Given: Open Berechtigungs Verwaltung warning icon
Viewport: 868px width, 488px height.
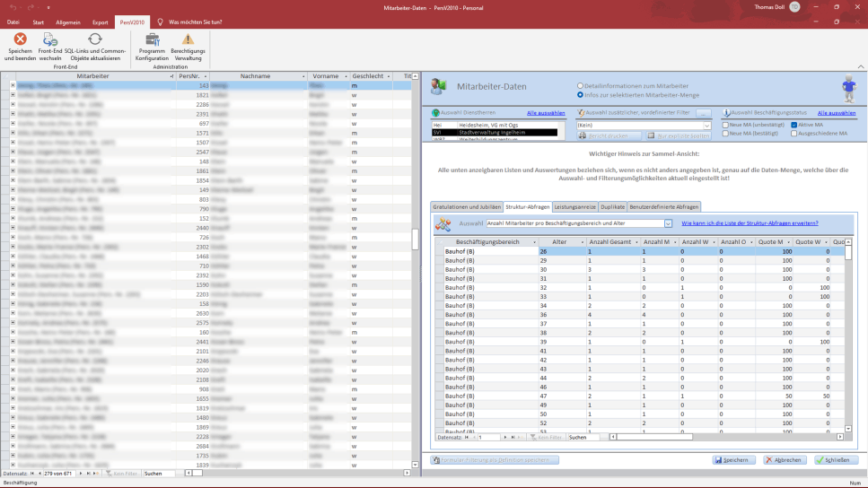Looking at the screenshot, I should 188,39.
